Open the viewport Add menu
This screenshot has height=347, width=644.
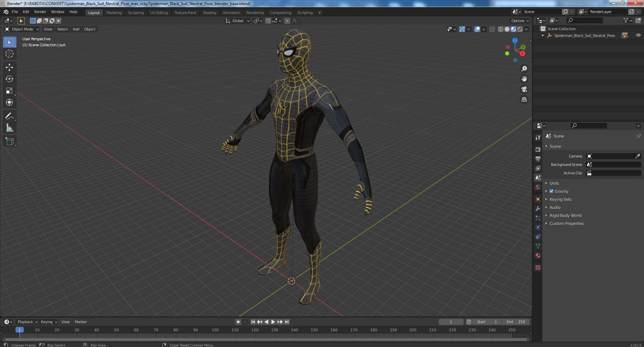(76, 29)
